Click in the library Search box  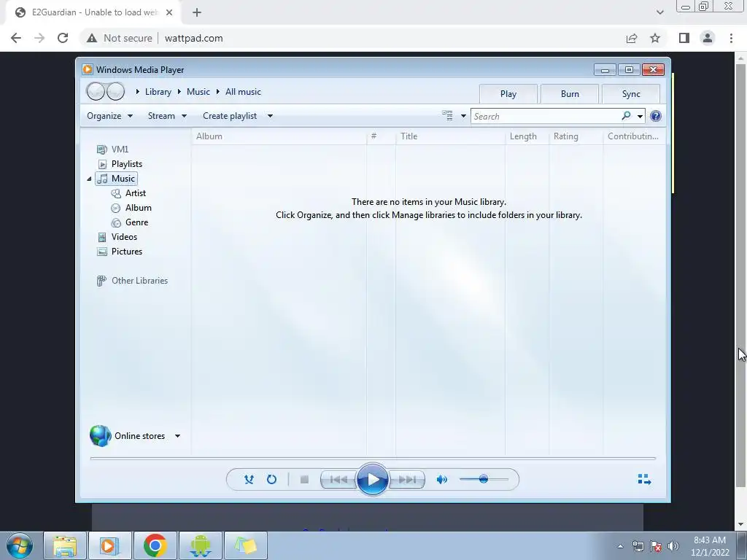tap(546, 116)
